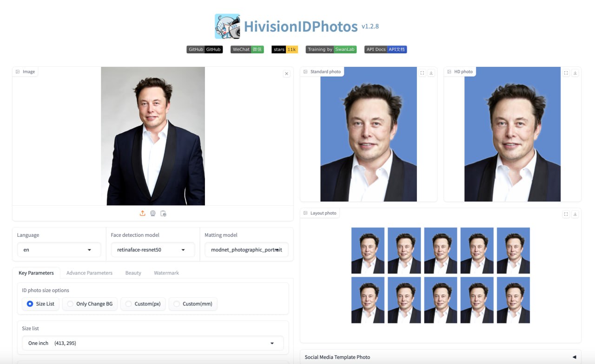Pick the Custom(mm) radio option

coord(193,304)
